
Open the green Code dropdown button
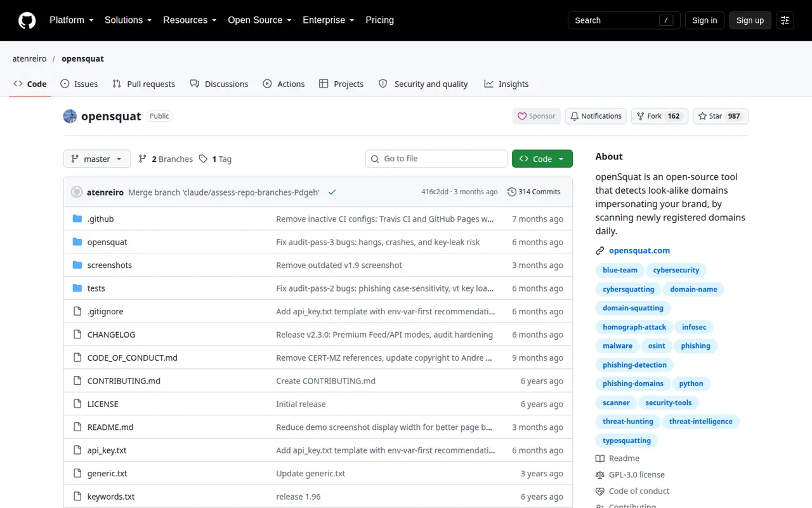click(542, 159)
